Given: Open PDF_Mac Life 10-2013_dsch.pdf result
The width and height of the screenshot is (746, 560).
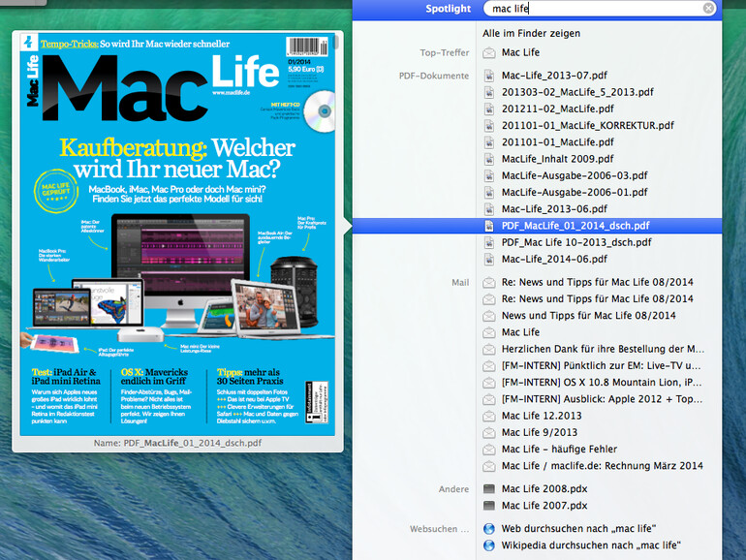Looking at the screenshot, I should [576, 242].
